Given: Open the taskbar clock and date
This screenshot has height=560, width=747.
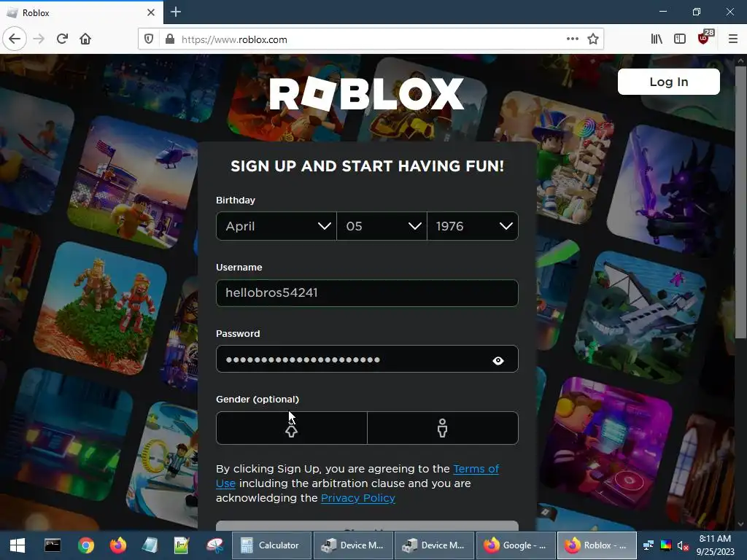Looking at the screenshot, I should (715, 545).
